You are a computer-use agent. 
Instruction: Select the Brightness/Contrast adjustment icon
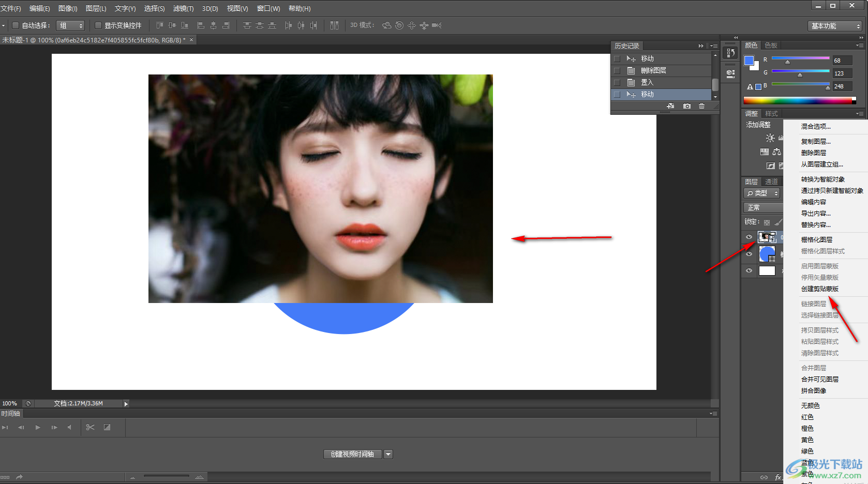pyautogui.click(x=770, y=138)
